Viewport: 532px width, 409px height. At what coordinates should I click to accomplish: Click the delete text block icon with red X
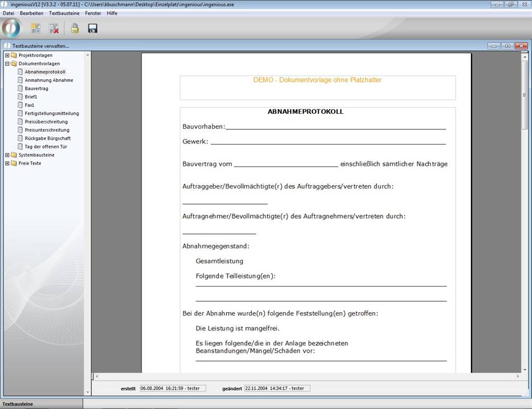54,28
